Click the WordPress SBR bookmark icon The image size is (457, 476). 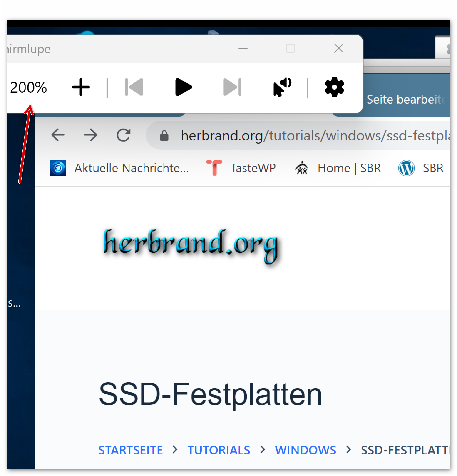click(x=406, y=168)
